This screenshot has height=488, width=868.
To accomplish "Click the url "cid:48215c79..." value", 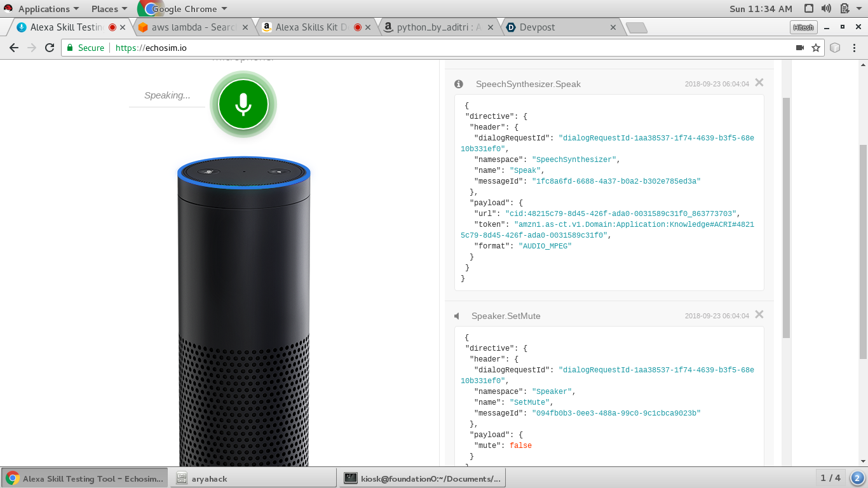I will [621, 213].
